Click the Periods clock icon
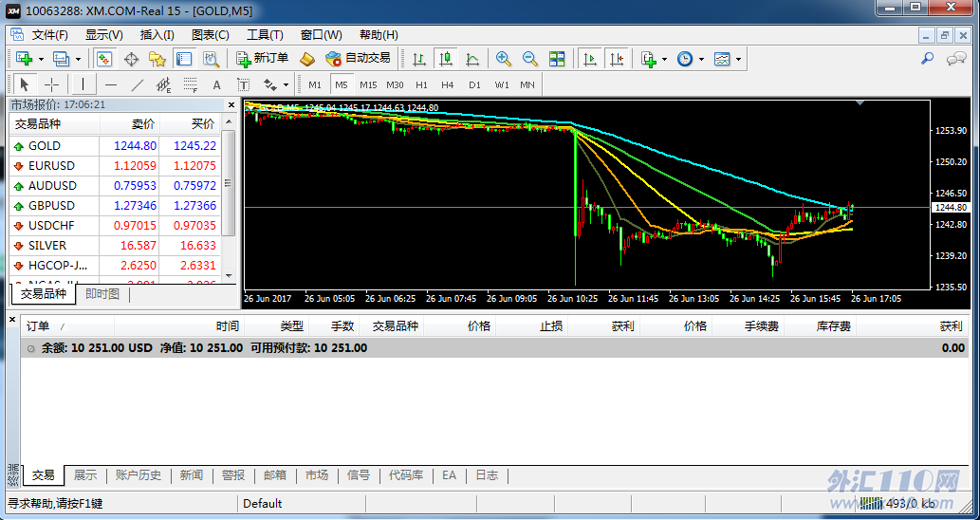The width and height of the screenshot is (980, 520). click(685, 59)
